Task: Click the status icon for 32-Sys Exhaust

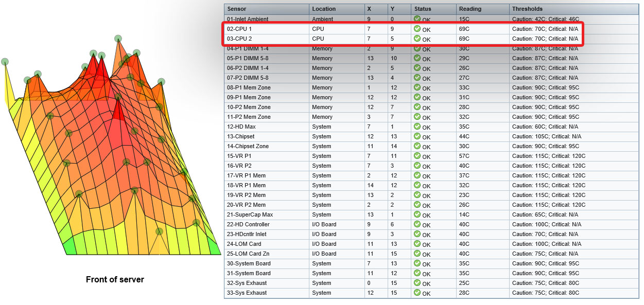Action: point(417,283)
